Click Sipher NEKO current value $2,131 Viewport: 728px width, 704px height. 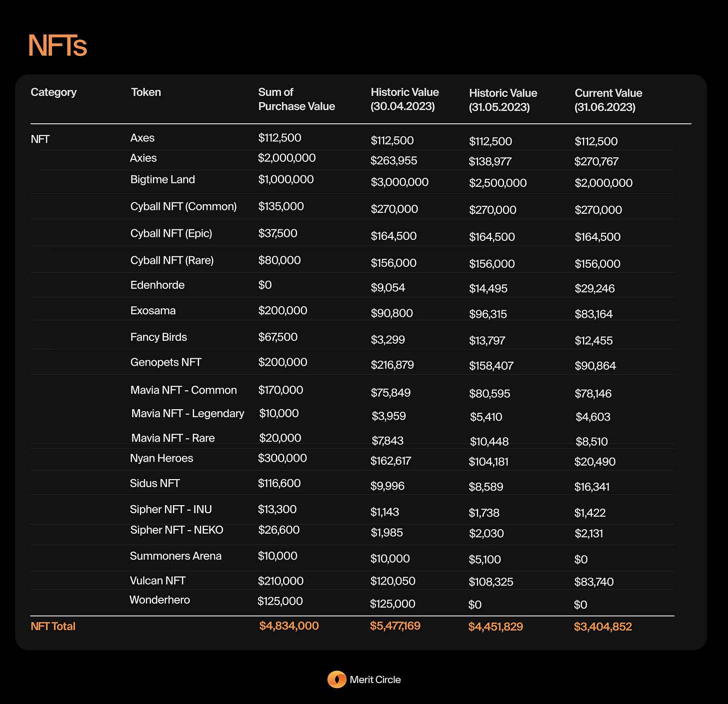click(x=589, y=533)
